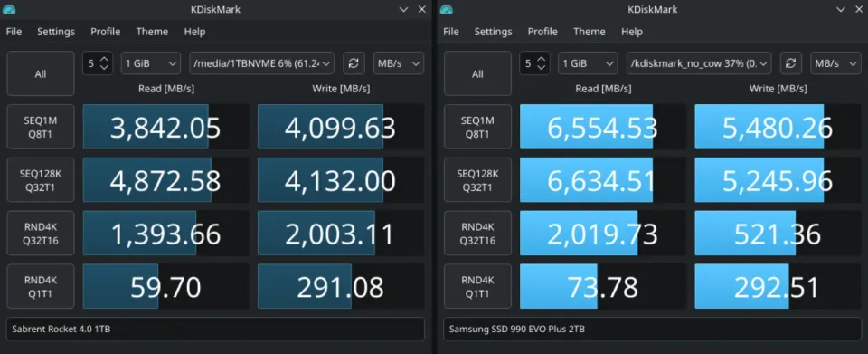Click the 5,245.96 write result

tap(778, 180)
